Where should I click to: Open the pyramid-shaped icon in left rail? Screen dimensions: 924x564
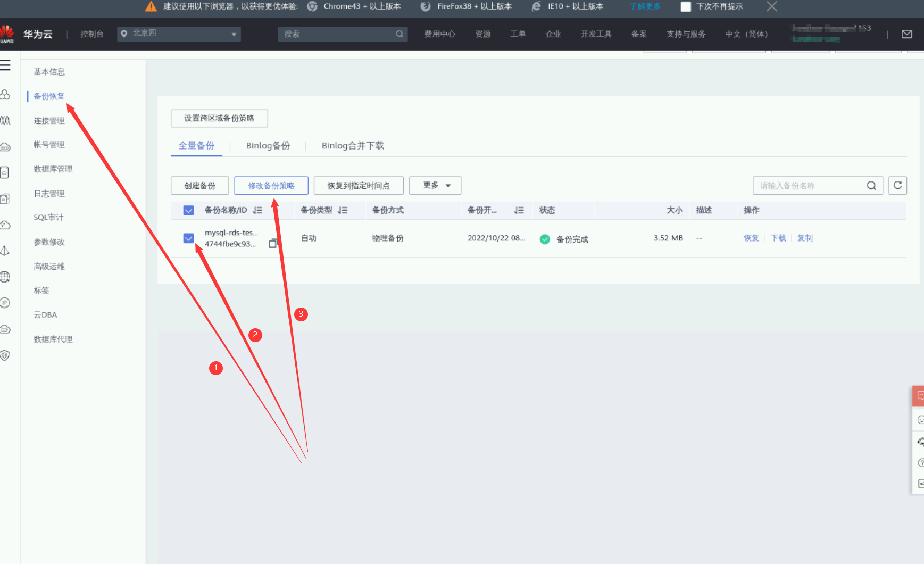pyautogui.click(x=5, y=251)
